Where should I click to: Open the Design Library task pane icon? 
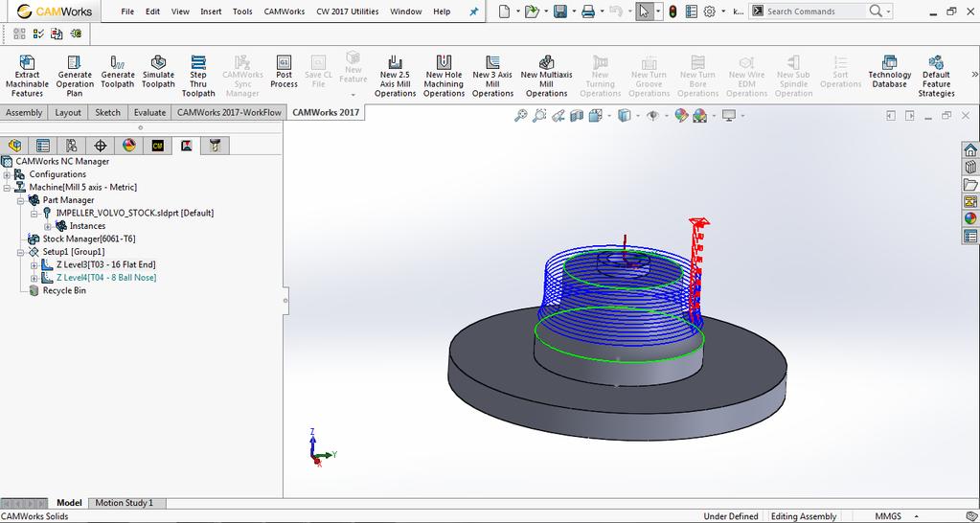(x=970, y=168)
